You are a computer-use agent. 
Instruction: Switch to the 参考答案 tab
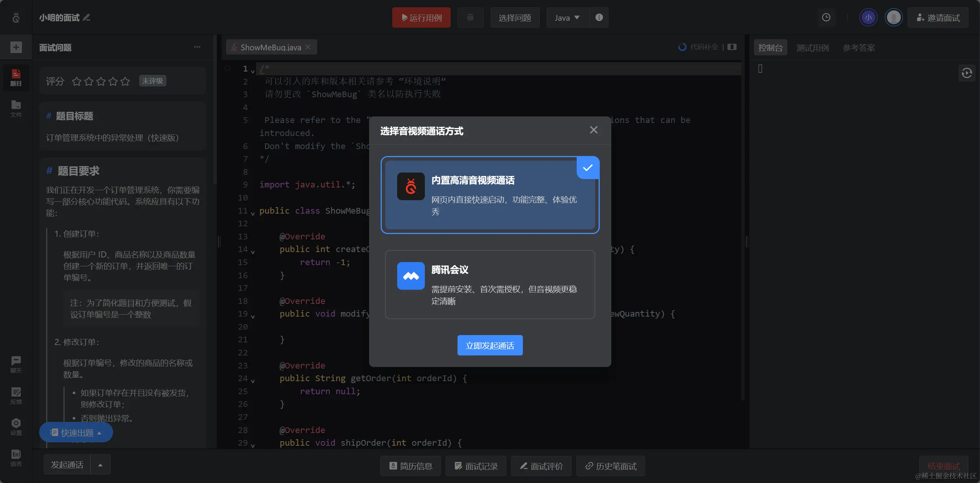tap(859, 48)
